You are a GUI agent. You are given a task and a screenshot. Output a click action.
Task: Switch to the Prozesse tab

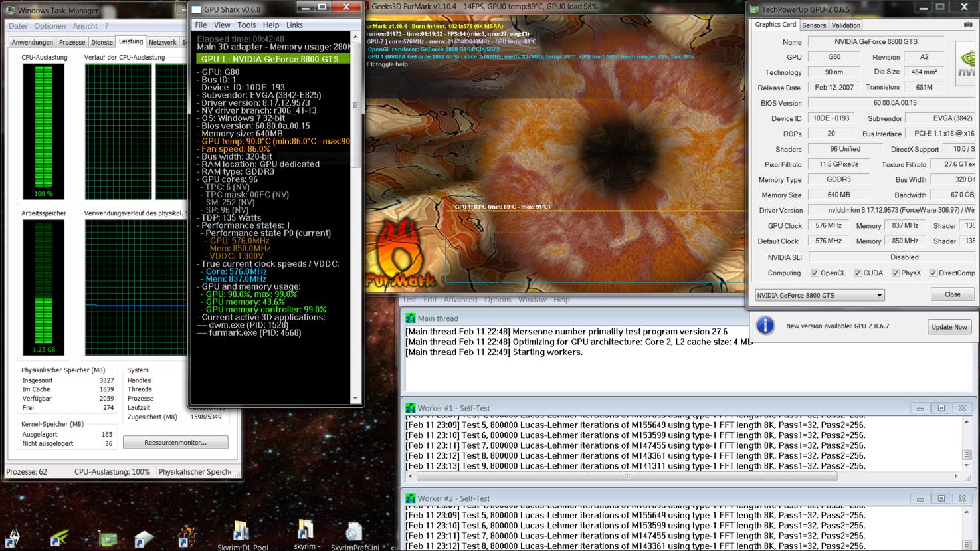coord(72,42)
